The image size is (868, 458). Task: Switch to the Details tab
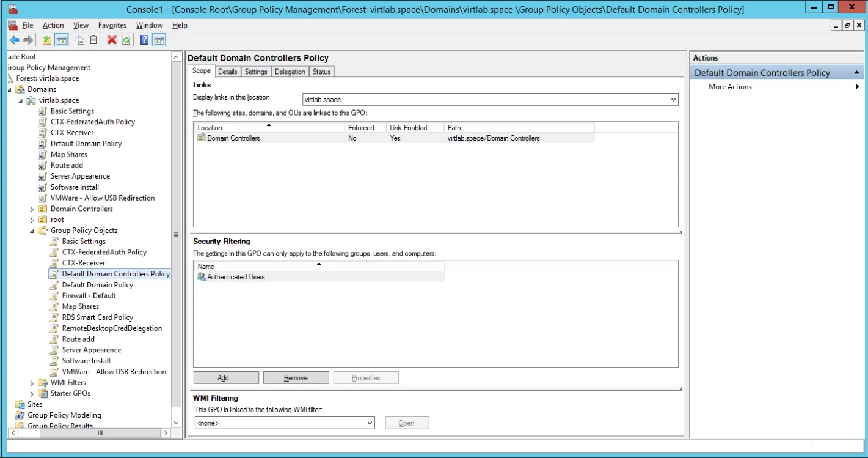tap(228, 72)
